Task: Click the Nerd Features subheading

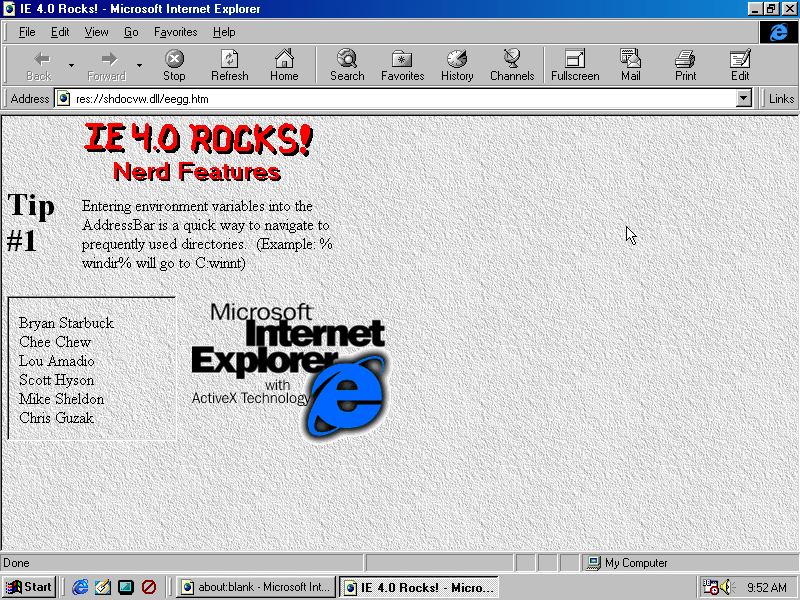Action: pyautogui.click(x=197, y=171)
